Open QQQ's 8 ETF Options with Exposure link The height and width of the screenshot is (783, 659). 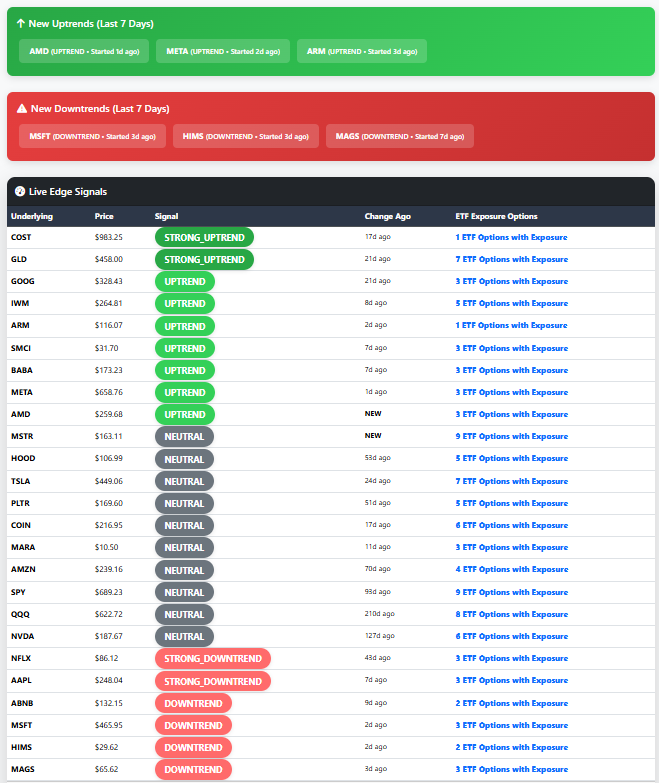point(512,614)
